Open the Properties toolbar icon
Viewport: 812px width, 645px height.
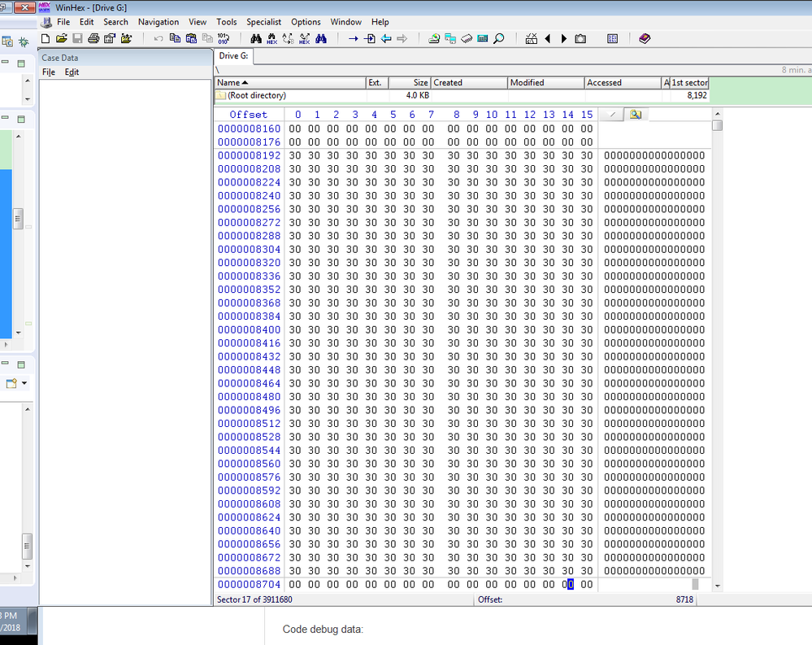click(110, 38)
